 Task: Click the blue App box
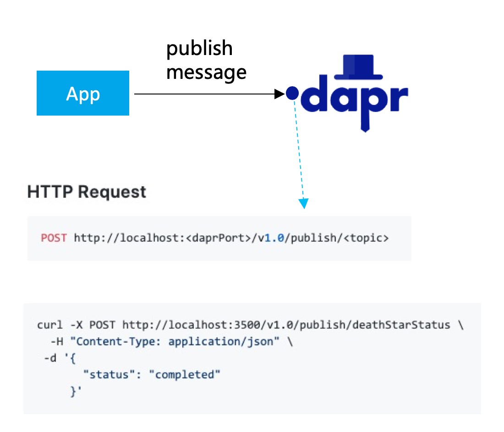coord(83,93)
